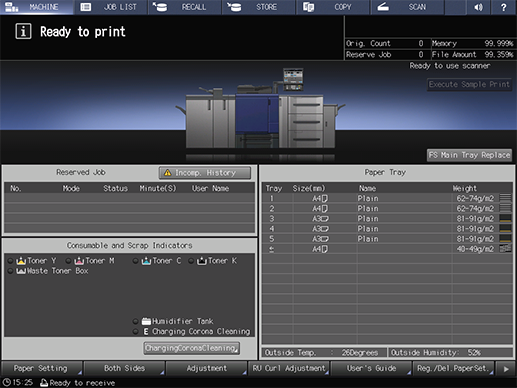Select tray 5 A3 Plain row
The height and width of the screenshot is (388, 517).
click(x=387, y=239)
